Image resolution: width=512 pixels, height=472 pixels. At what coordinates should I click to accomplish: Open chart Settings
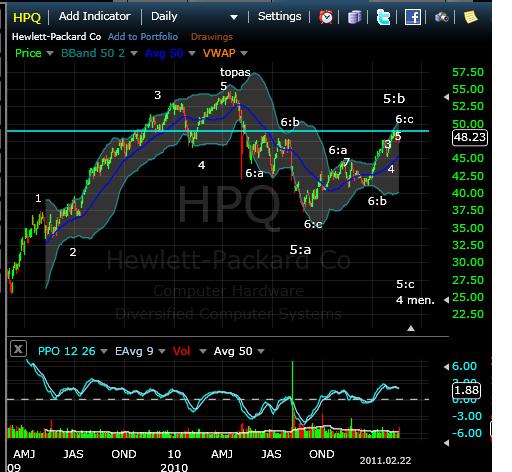click(279, 16)
